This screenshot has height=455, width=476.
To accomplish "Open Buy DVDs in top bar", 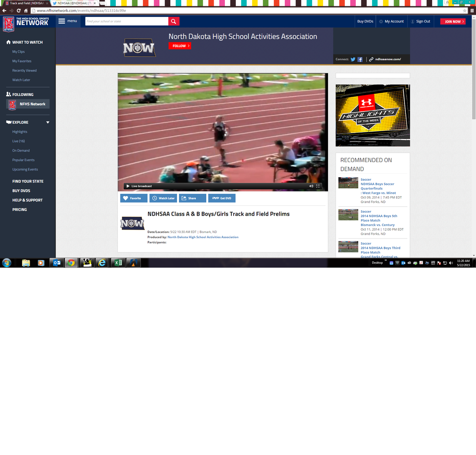I will pos(365,21).
